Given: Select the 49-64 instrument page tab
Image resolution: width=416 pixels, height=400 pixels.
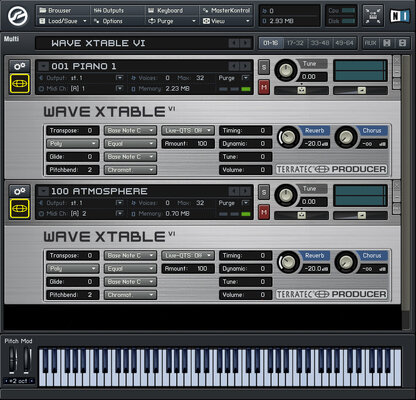Looking at the screenshot, I should [344, 43].
